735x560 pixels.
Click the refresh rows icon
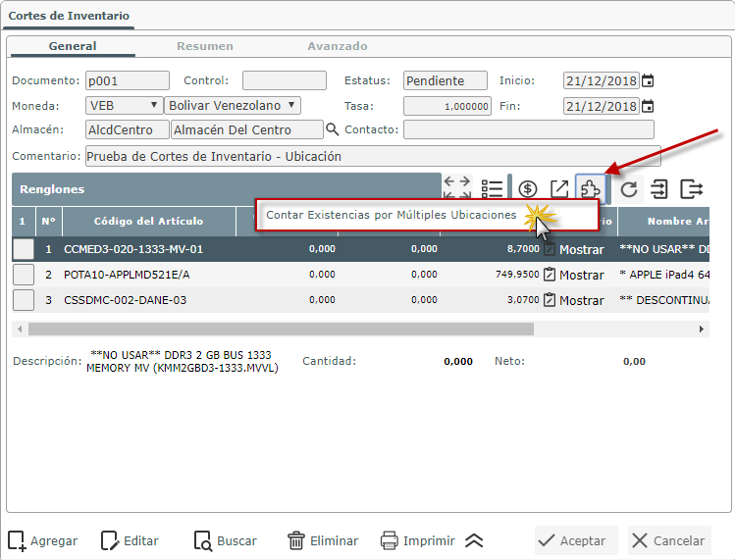629,189
